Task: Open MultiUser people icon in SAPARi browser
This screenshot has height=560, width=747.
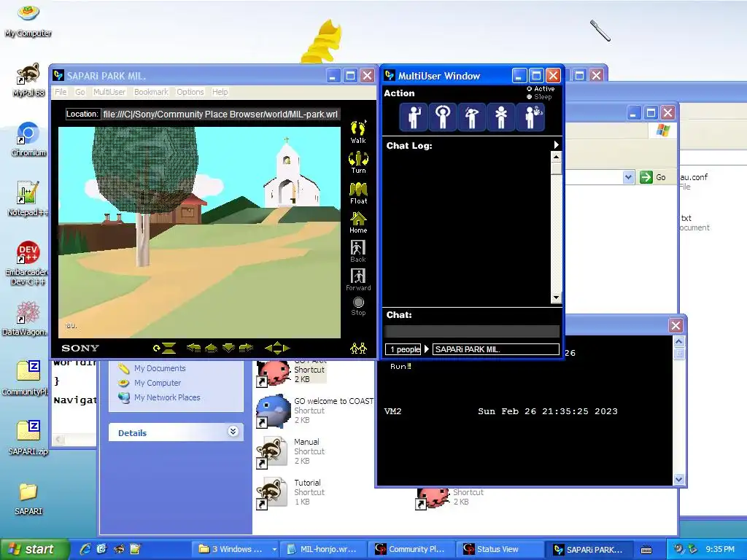Action: tap(358, 348)
